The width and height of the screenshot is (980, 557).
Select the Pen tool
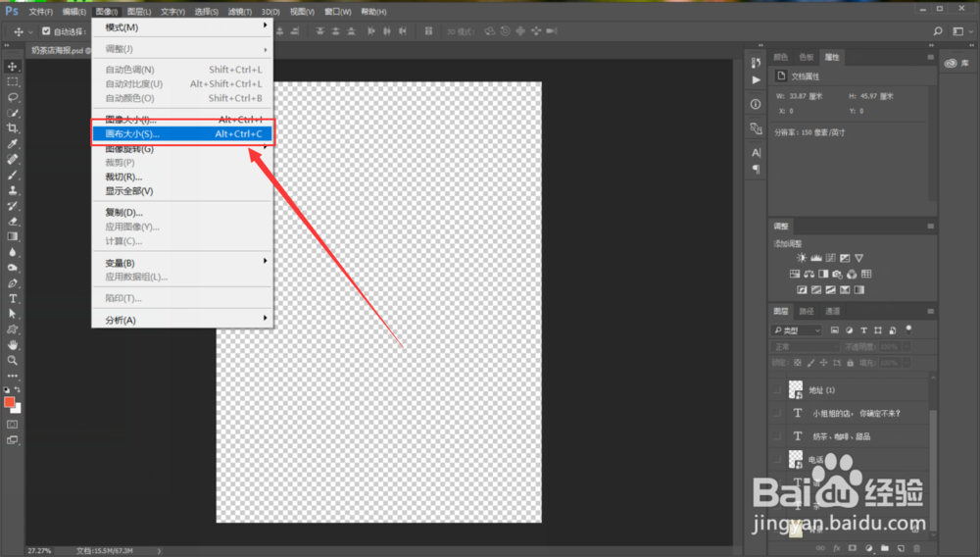click(x=13, y=283)
